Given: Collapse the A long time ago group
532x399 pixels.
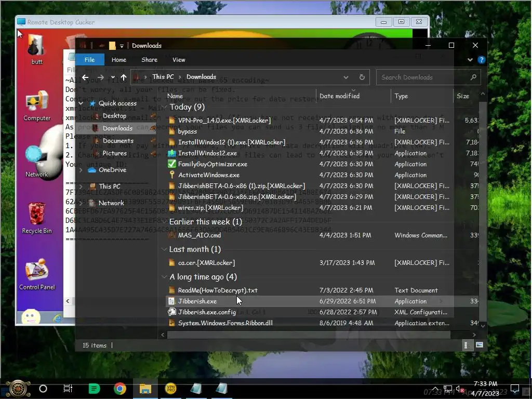Looking at the screenshot, I should pyautogui.click(x=165, y=277).
